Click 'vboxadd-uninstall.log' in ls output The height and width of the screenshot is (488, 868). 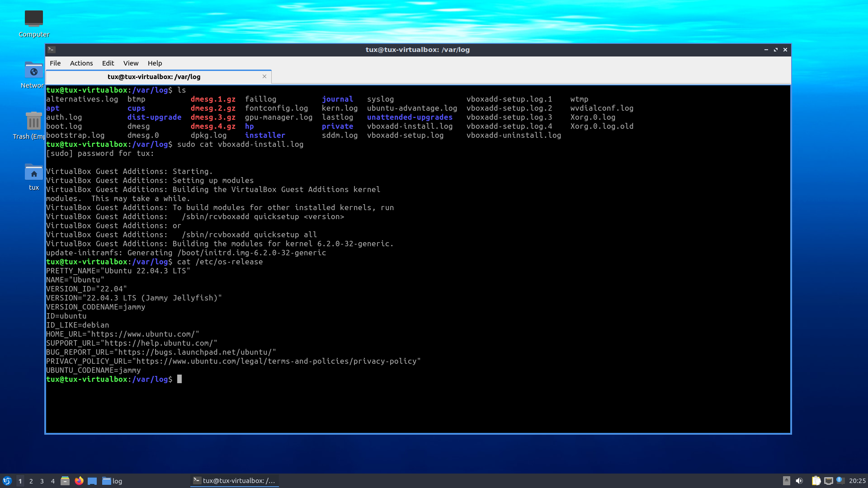tap(514, 135)
